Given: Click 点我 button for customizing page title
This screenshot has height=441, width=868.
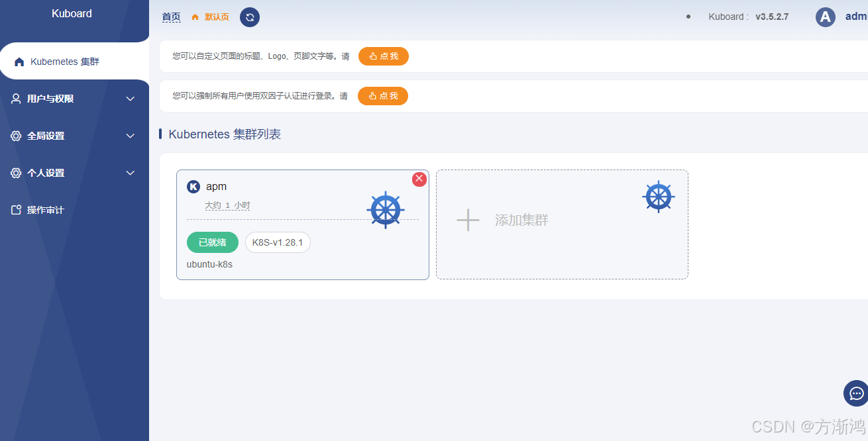Looking at the screenshot, I should pyautogui.click(x=384, y=56).
